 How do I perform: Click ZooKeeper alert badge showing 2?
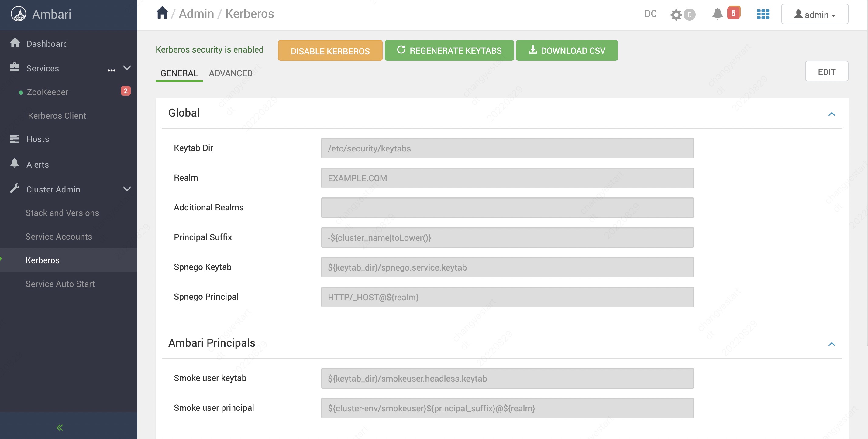pyautogui.click(x=125, y=91)
